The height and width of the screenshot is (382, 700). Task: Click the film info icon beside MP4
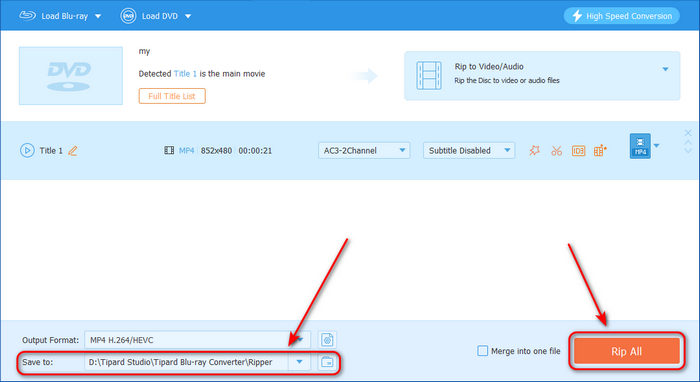pos(169,150)
